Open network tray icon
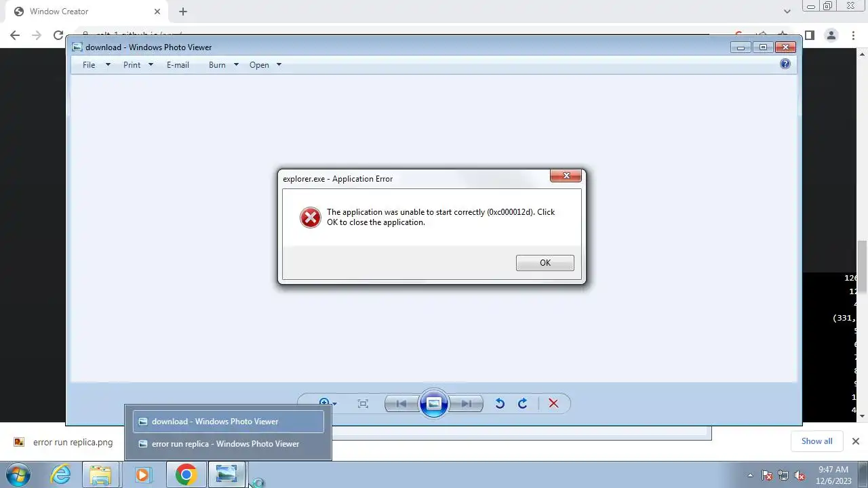Image resolution: width=868 pixels, height=488 pixels. pos(783,475)
